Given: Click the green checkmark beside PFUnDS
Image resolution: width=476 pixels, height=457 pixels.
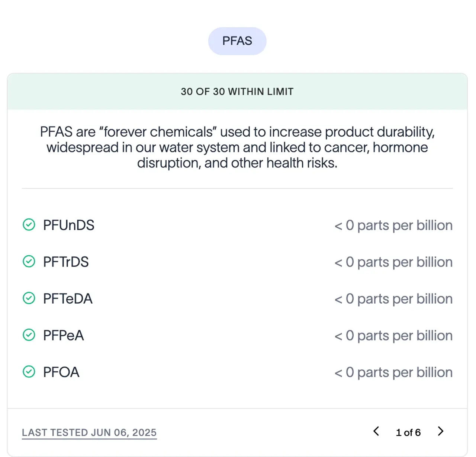Looking at the screenshot, I should [x=29, y=225].
